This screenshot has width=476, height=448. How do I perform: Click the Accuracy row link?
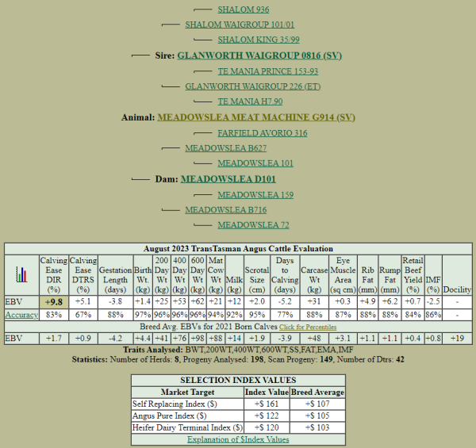coord(21,315)
